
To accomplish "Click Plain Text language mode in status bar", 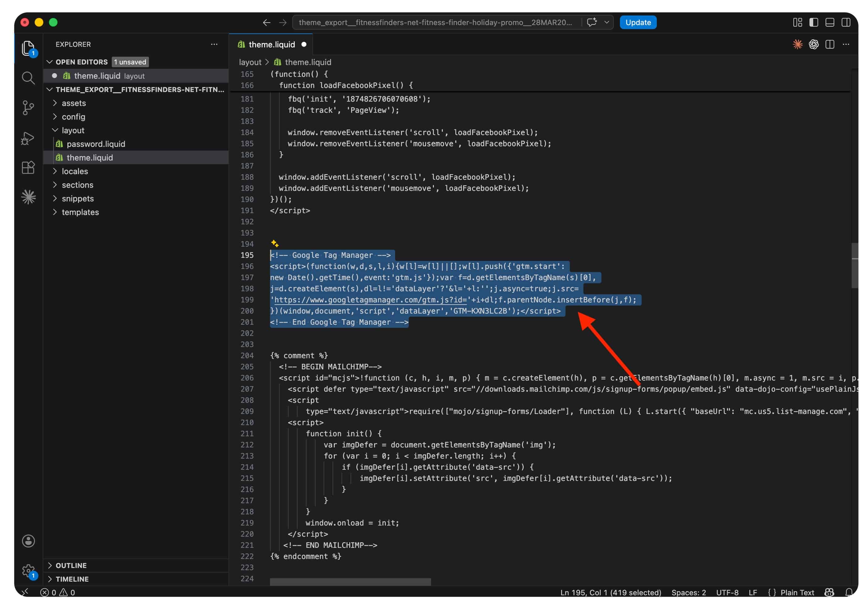I will [797, 592].
